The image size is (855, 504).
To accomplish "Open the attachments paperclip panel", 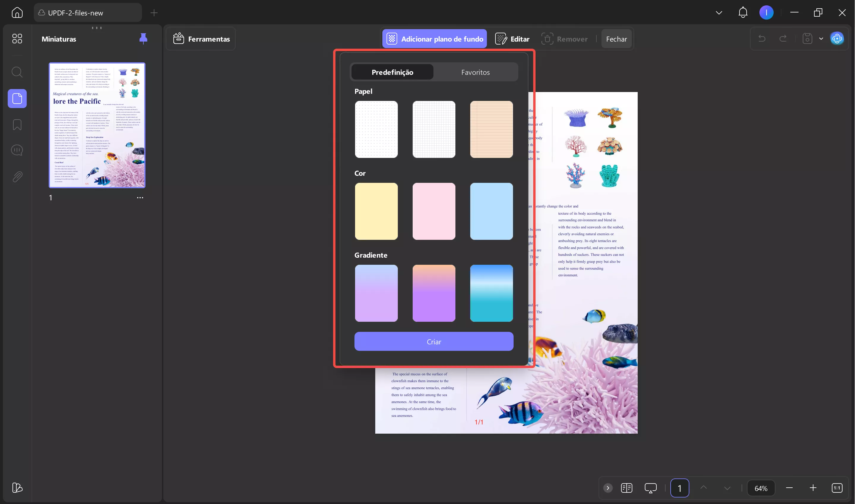I will pyautogui.click(x=17, y=177).
